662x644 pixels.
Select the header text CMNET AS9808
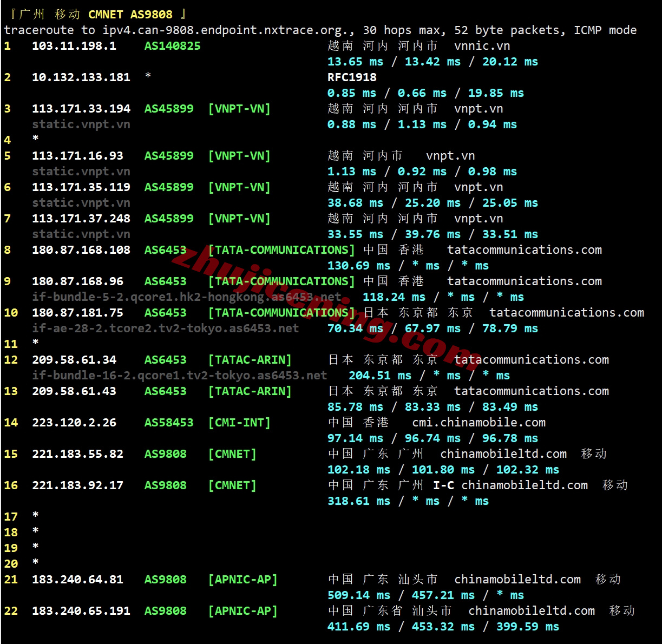(130, 15)
